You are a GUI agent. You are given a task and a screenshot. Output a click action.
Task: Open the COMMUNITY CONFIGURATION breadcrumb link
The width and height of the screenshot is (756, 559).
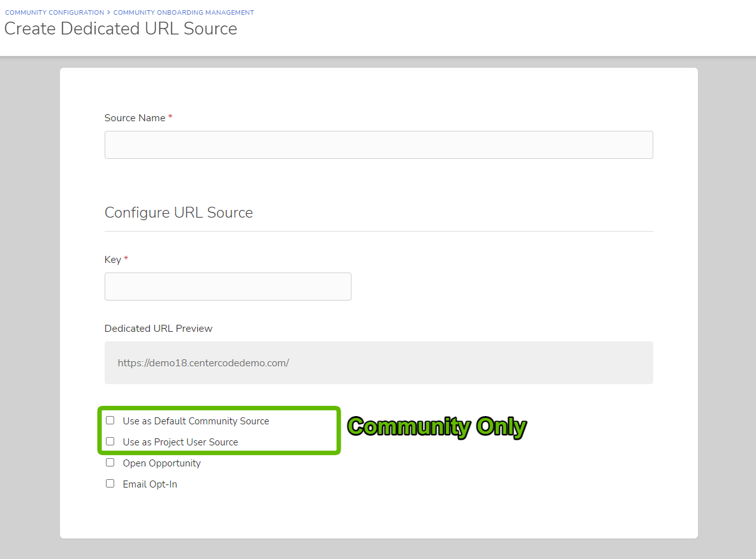pos(54,12)
